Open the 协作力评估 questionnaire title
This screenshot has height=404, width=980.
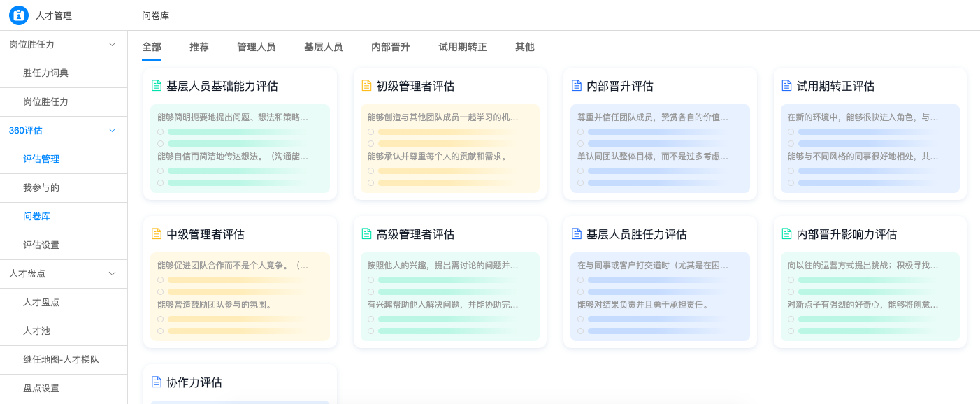pos(194,382)
